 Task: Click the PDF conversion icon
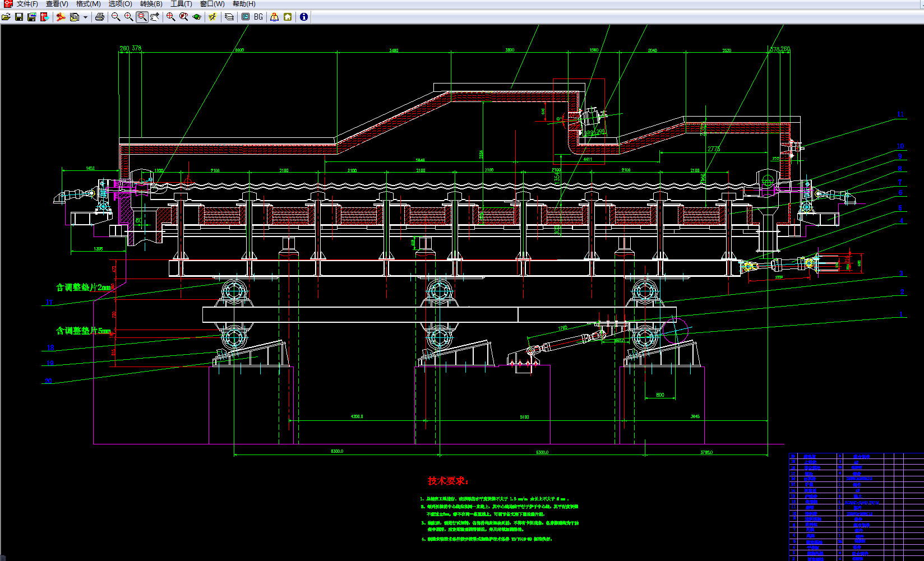61,17
